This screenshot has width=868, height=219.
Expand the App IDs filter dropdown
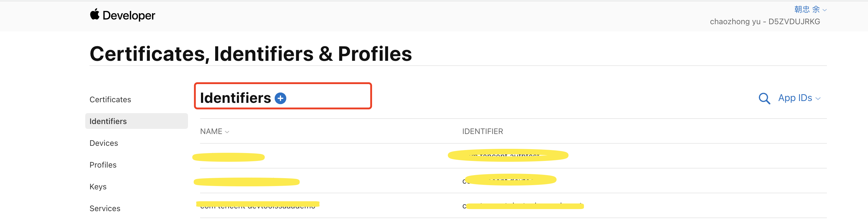pos(799,98)
